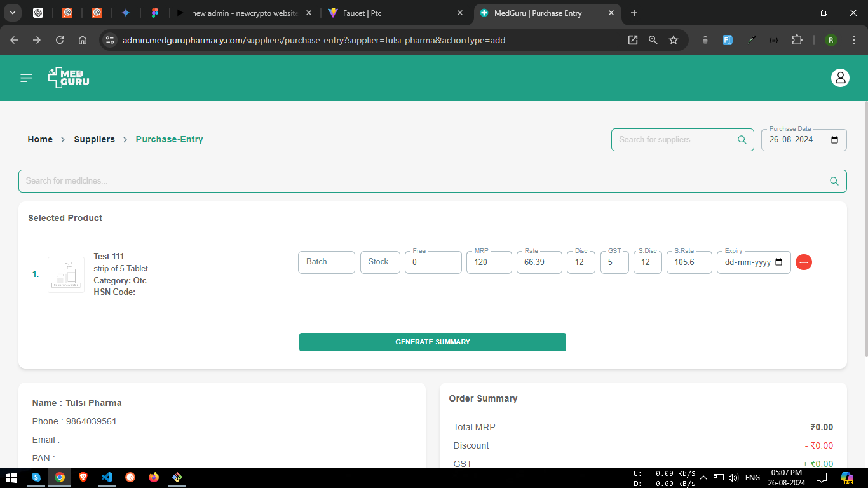The width and height of the screenshot is (868, 488).
Task: Navigate to Home breadcrumb link
Action: pos(40,139)
